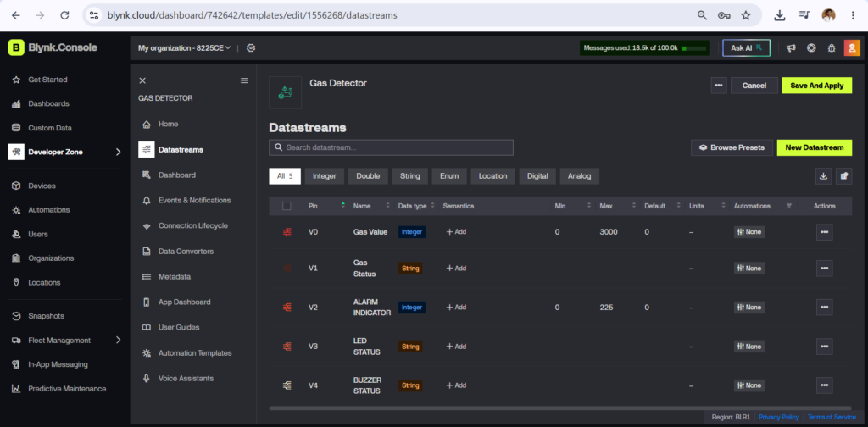Image resolution: width=868 pixels, height=427 pixels.
Task: Sort by Data type column
Action: 432,206
